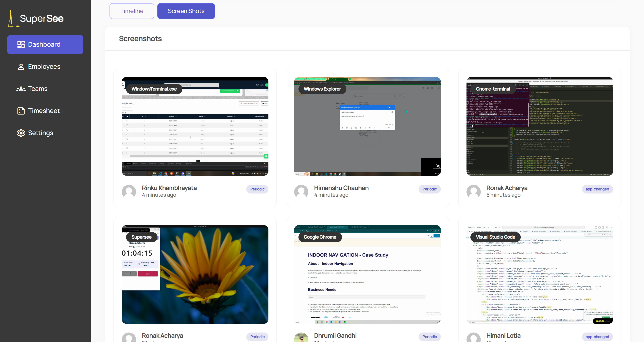This screenshot has width=644, height=342.
Task: Click the Settings gear icon
Action: (x=21, y=133)
